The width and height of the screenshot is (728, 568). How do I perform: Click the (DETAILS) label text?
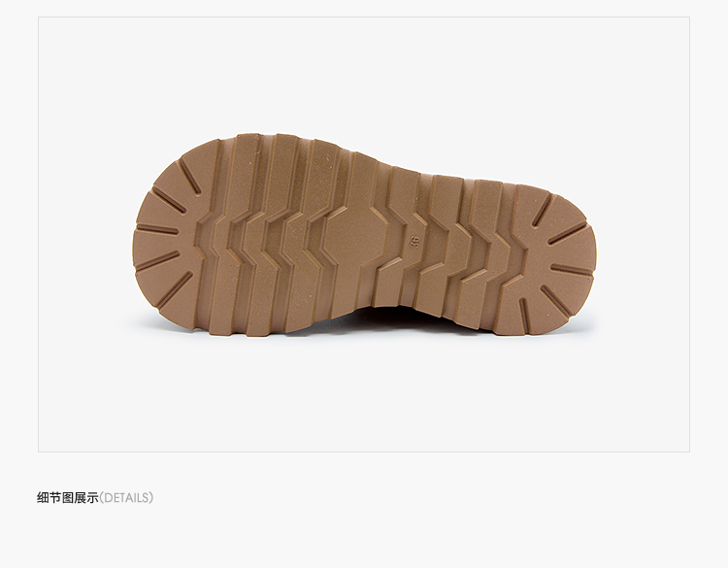coord(126,498)
